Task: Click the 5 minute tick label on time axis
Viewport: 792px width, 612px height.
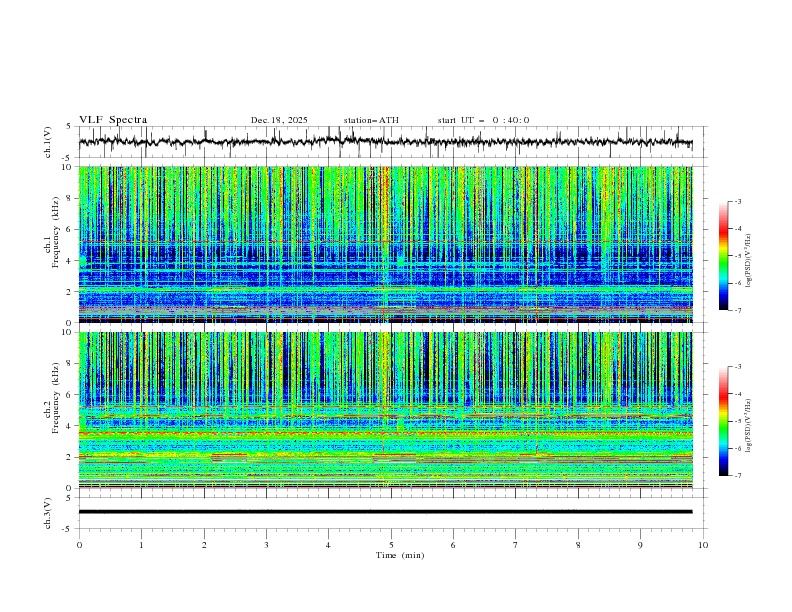Action: point(391,545)
